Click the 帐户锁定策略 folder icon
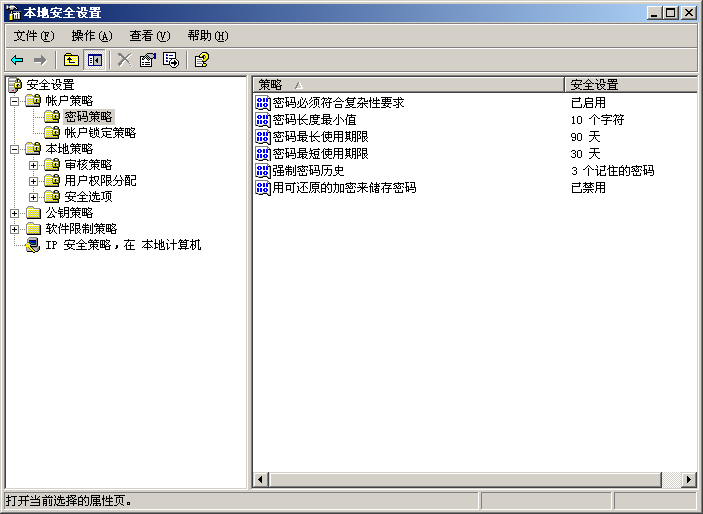 (x=52, y=132)
